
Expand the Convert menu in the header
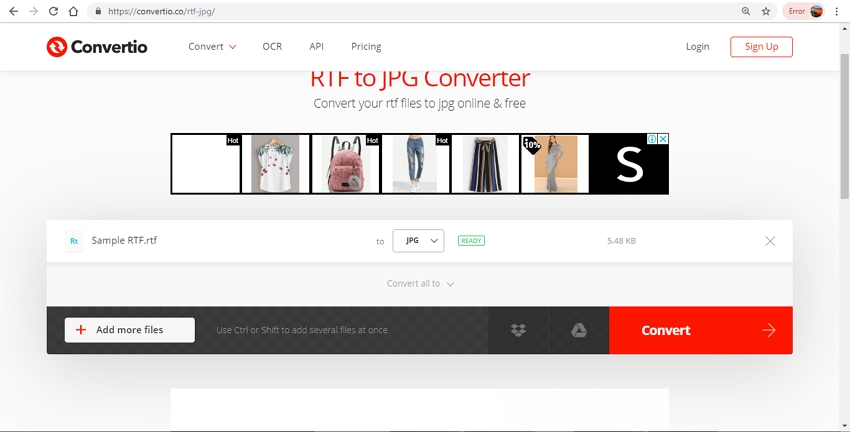pos(212,47)
